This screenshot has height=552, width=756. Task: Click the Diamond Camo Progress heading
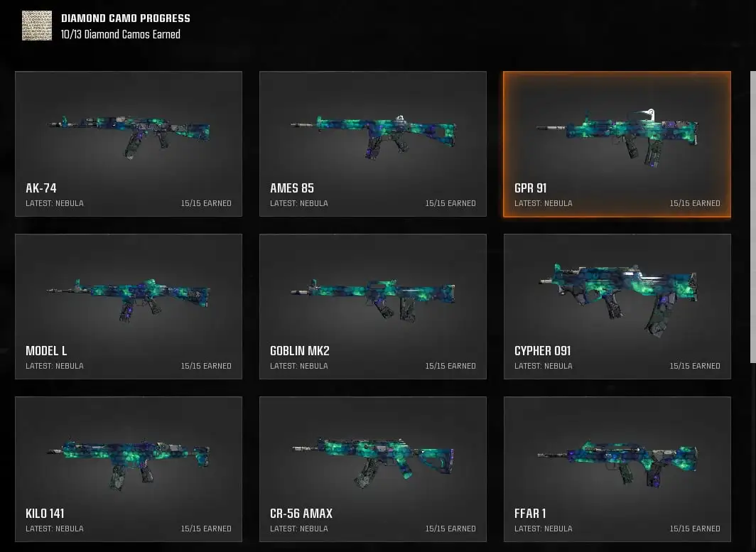pyautogui.click(x=125, y=18)
